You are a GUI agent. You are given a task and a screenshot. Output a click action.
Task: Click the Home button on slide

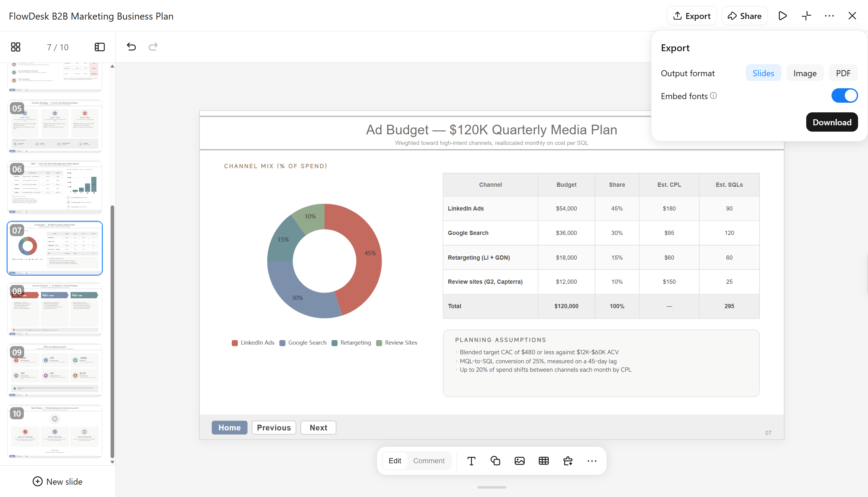pyautogui.click(x=229, y=427)
